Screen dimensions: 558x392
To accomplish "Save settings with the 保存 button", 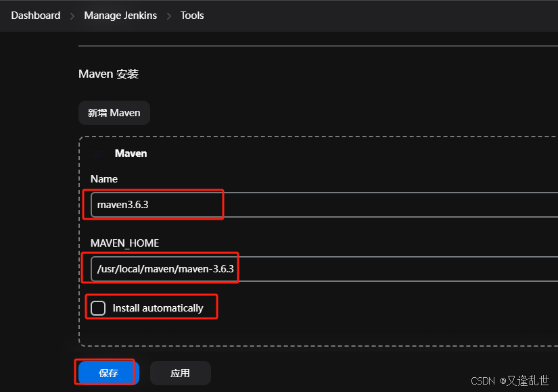I will point(108,373).
